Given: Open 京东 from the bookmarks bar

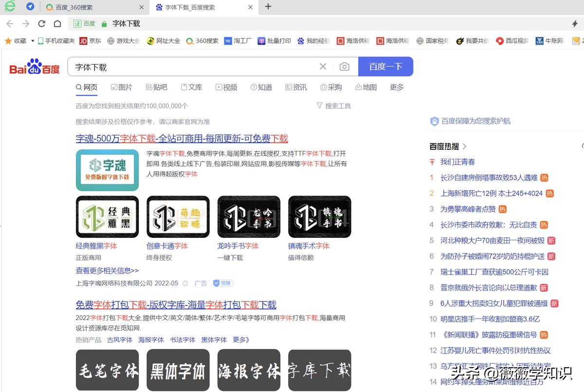Looking at the screenshot, I should [90, 41].
